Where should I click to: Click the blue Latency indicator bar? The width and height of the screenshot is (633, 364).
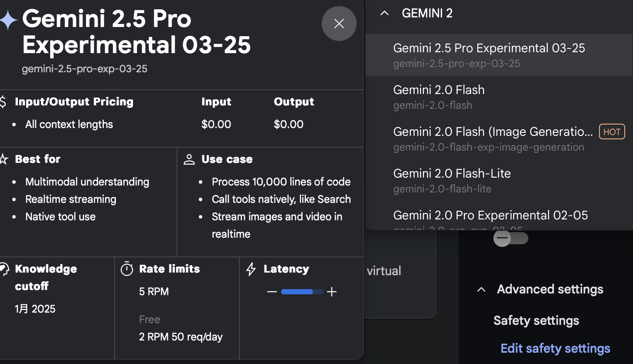(x=302, y=292)
